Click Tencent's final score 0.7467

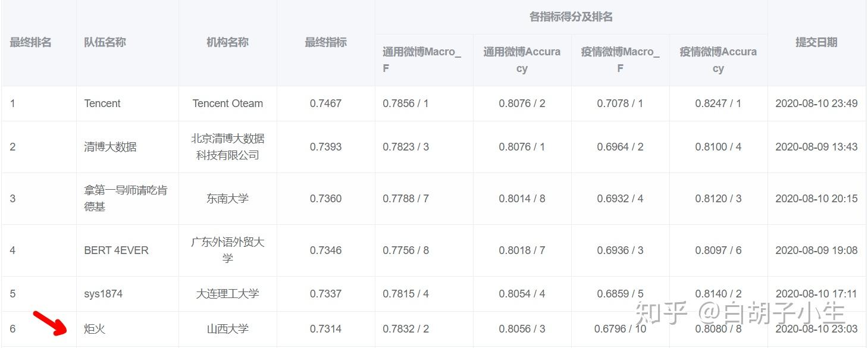pyautogui.click(x=325, y=103)
